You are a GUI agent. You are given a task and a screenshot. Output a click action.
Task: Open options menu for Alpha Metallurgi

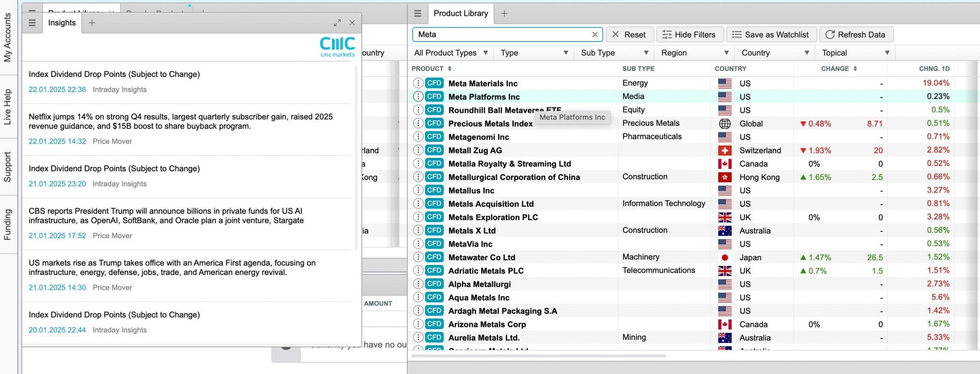pos(418,284)
